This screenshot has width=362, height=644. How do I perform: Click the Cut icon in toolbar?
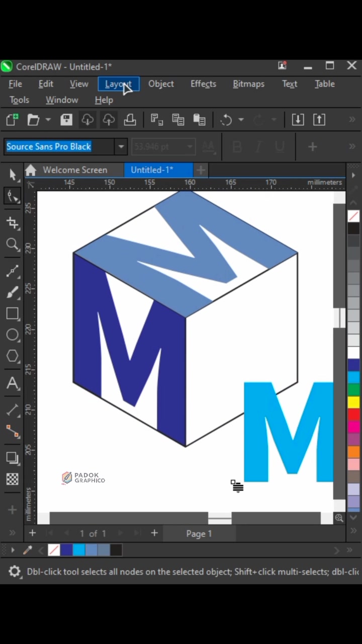click(x=157, y=120)
